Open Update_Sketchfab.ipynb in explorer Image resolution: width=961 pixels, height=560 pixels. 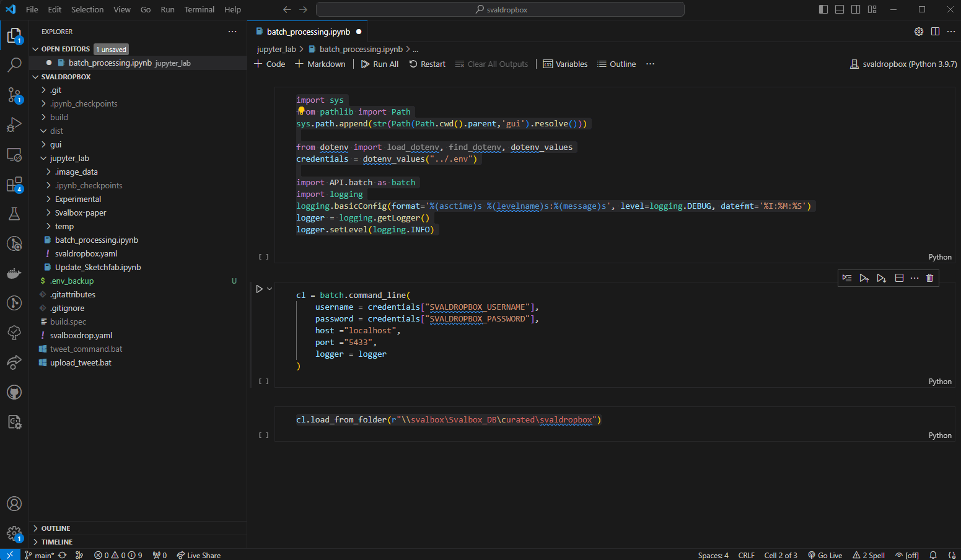(x=98, y=267)
